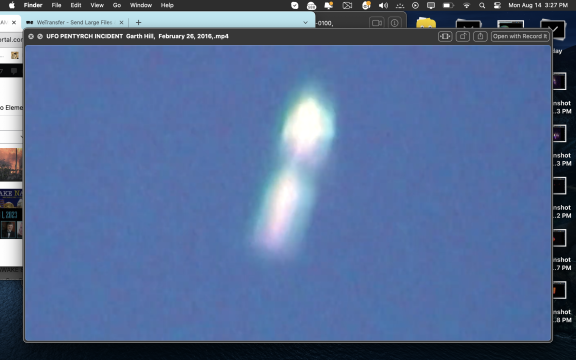Click the Share icon in Quick Look toolbar
The height and width of the screenshot is (360, 576).
click(480, 36)
